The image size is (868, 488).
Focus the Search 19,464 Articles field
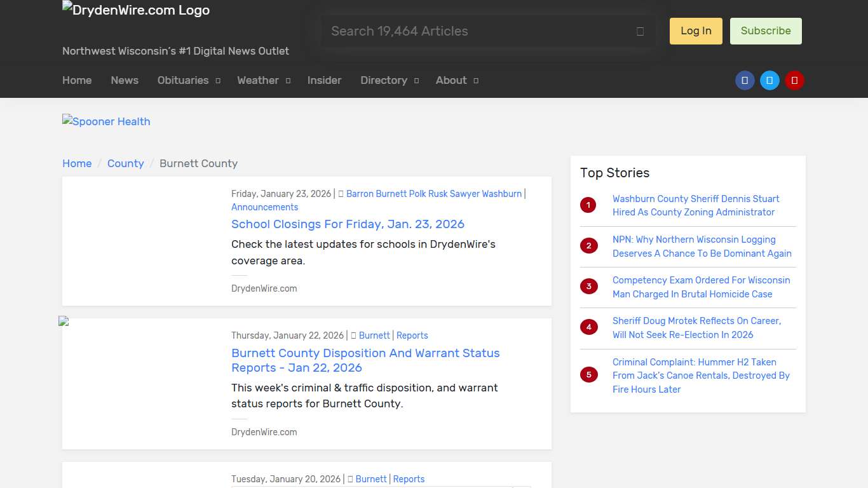point(477,31)
